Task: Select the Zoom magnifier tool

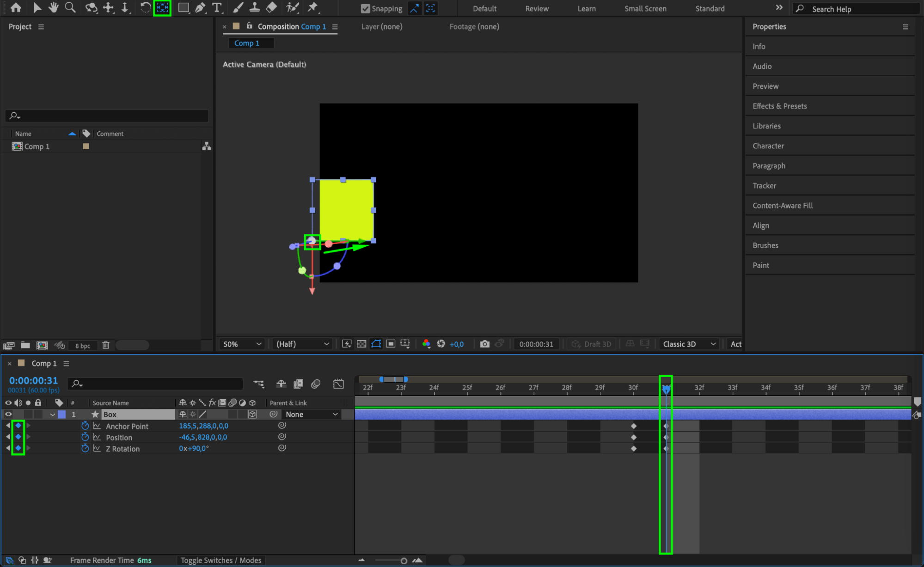Action: 70,7
